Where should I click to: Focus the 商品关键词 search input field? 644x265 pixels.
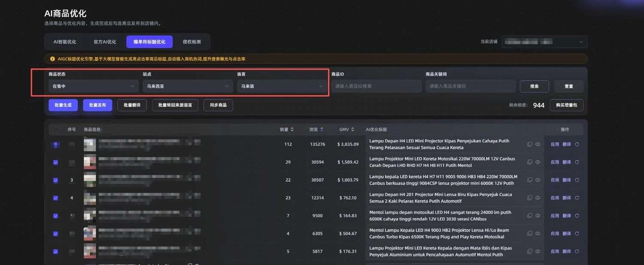[471, 86]
